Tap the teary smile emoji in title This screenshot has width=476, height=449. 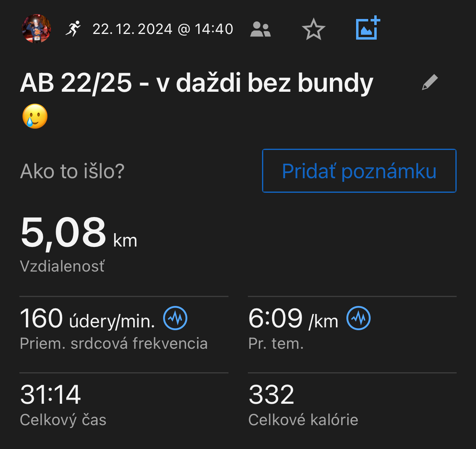(x=35, y=116)
